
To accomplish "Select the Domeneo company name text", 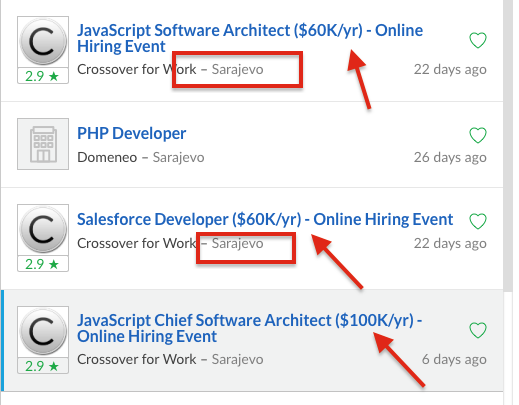I will [107, 157].
